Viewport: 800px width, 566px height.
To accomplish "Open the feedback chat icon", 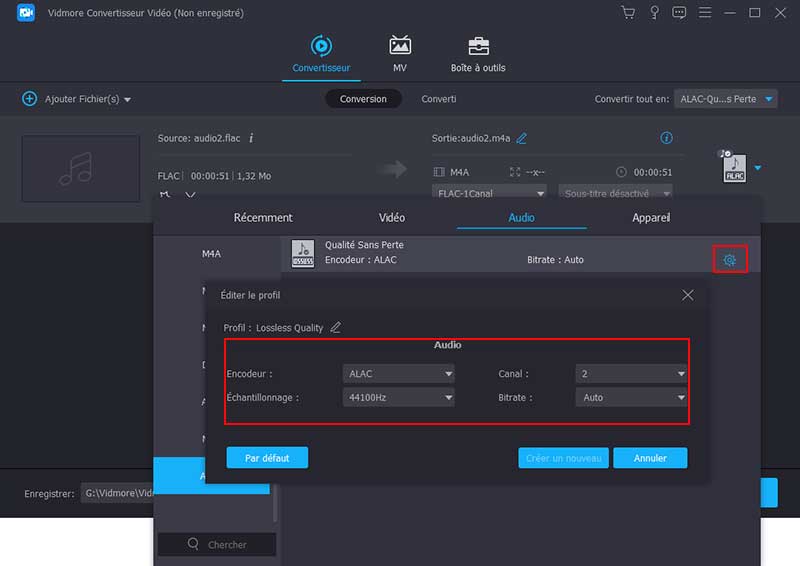I will tap(679, 12).
